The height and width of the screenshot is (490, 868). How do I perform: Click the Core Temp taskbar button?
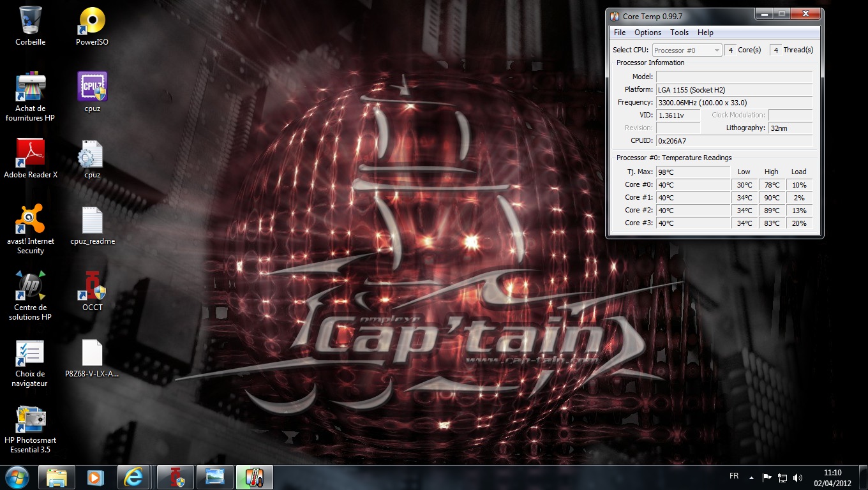click(x=255, y=477)
